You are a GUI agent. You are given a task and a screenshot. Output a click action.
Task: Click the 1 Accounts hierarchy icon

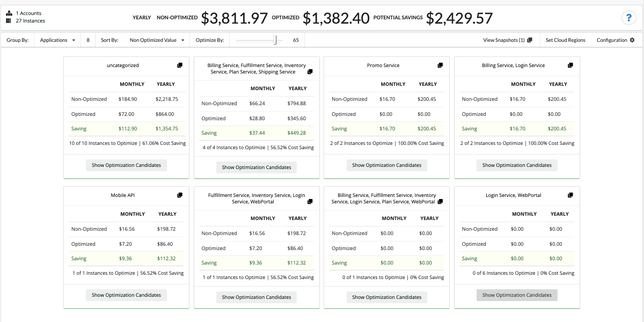[9, 13]
